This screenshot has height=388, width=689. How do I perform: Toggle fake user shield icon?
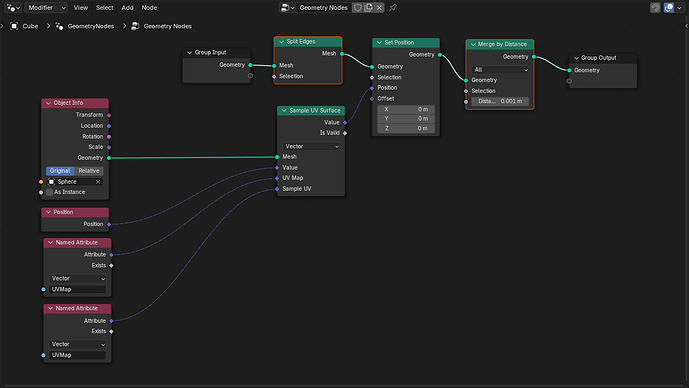coord(358,7)
